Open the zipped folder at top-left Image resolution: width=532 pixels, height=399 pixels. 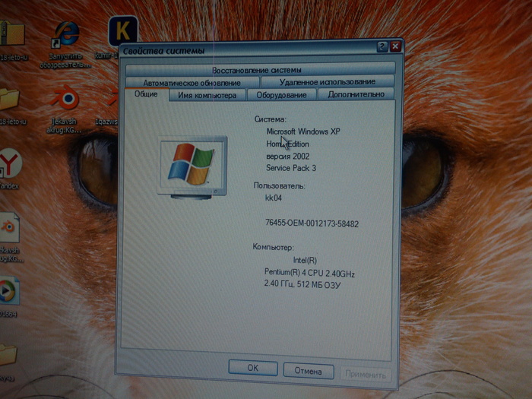tap(11, 33)
